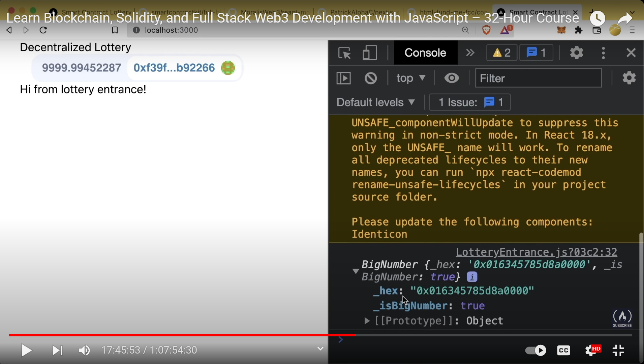Click the 1 Issue button
644x364 pixels.
point(470,102)
